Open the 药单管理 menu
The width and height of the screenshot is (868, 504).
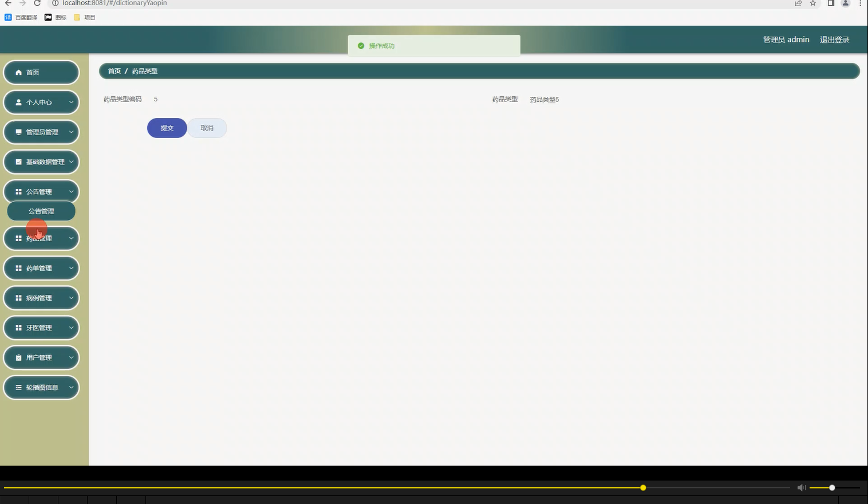pyautogui.click(x=41, y=268)
